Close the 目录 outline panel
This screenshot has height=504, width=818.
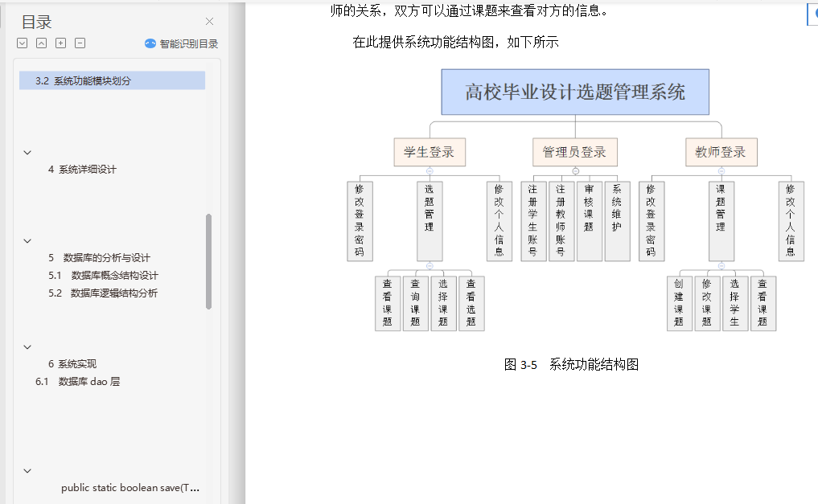point(209,22)
